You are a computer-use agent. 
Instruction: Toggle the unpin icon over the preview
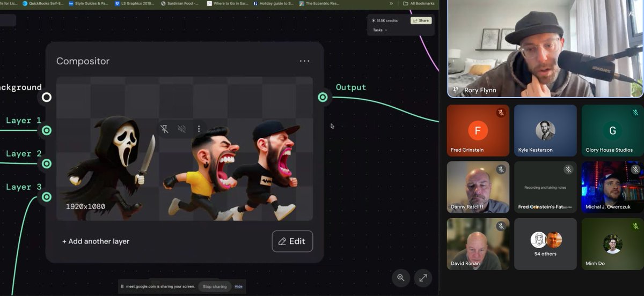pos(165,129)
